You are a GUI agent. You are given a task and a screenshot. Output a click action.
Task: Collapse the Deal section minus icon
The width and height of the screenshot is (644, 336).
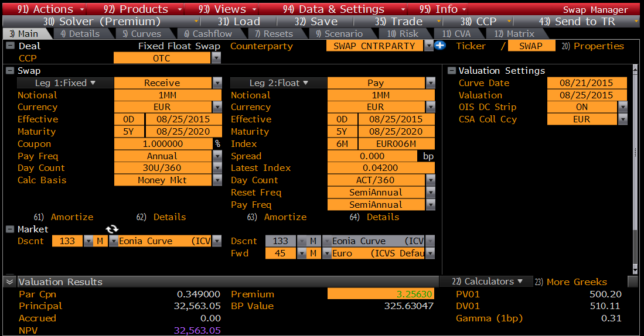click(10, 46)
